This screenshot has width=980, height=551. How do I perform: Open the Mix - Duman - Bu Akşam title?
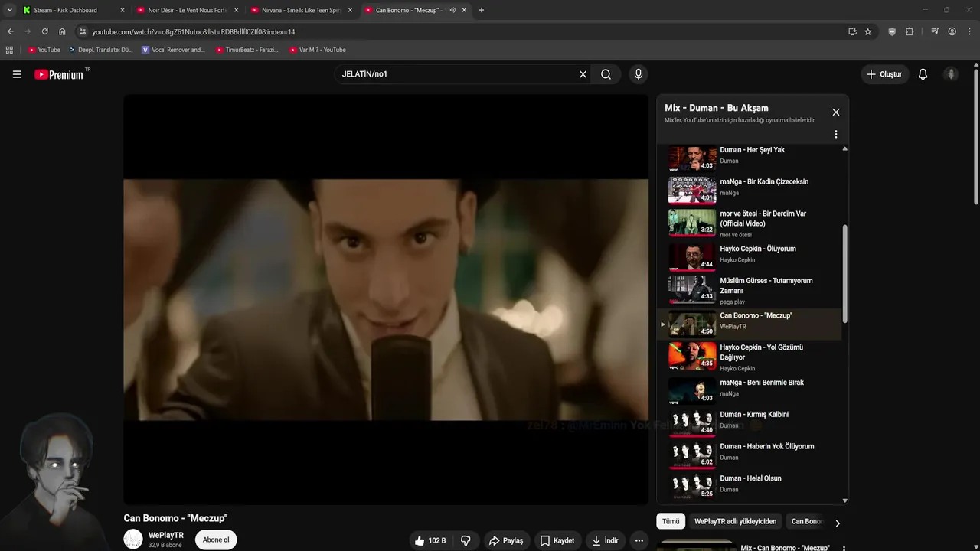pyautogui.click(x=716, y=108)
